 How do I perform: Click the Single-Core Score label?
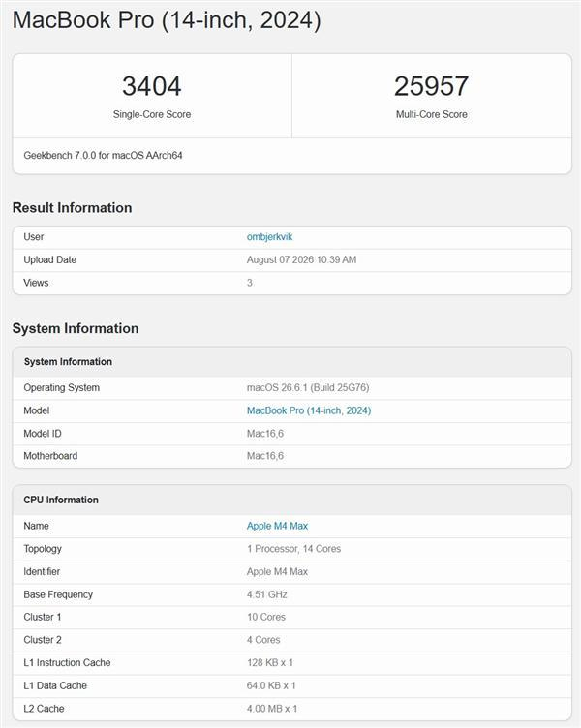tap(152, 114)
